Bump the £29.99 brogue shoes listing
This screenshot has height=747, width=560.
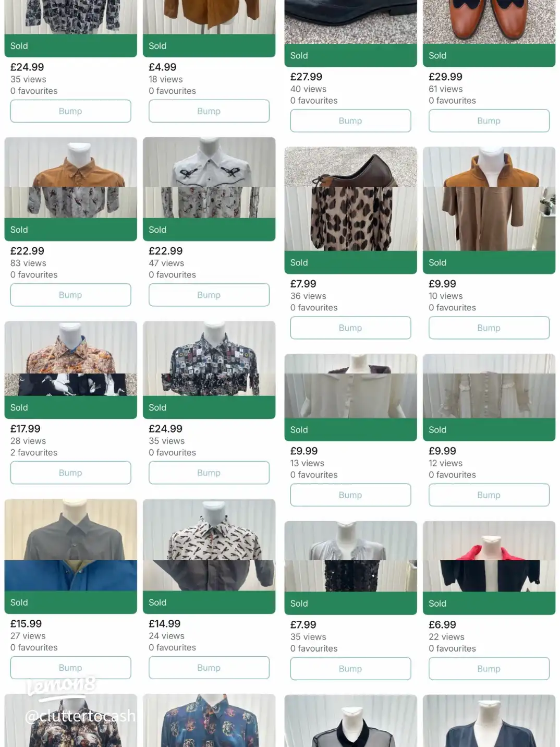[489, 121]
